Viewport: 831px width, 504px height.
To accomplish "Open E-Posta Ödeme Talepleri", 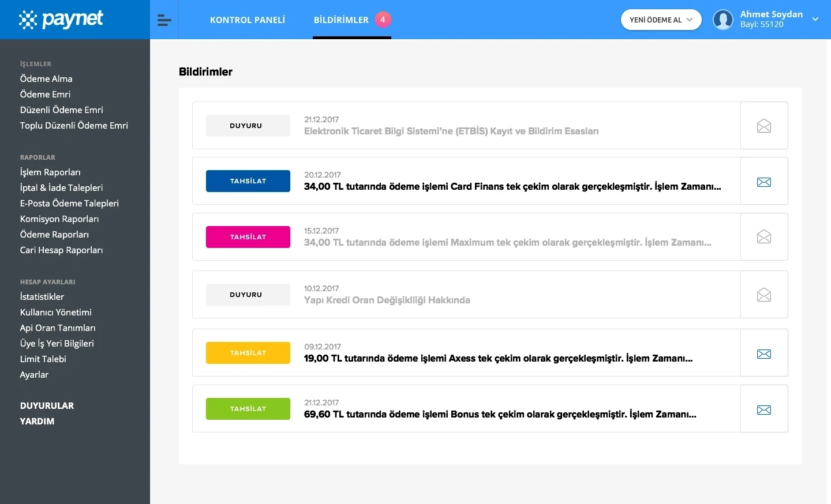I will click(69, 203).
